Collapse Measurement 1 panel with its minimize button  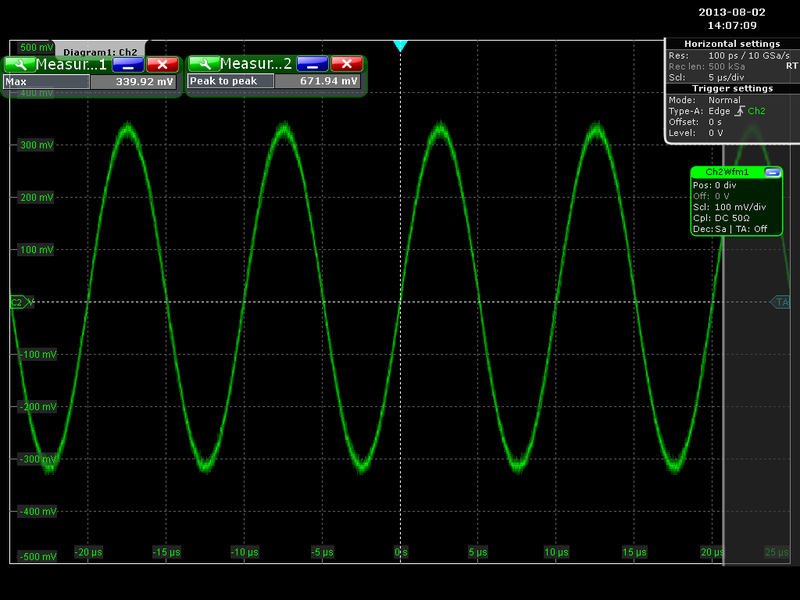coord(128,63)
